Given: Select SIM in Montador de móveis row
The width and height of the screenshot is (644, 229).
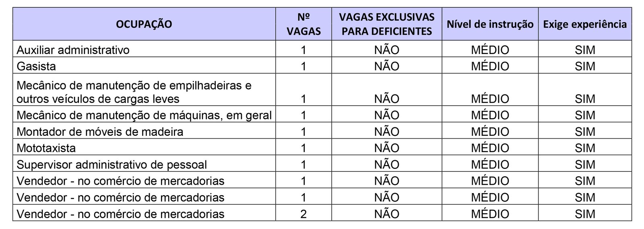Looking at the screenshot, I should [x=584, y=132].
